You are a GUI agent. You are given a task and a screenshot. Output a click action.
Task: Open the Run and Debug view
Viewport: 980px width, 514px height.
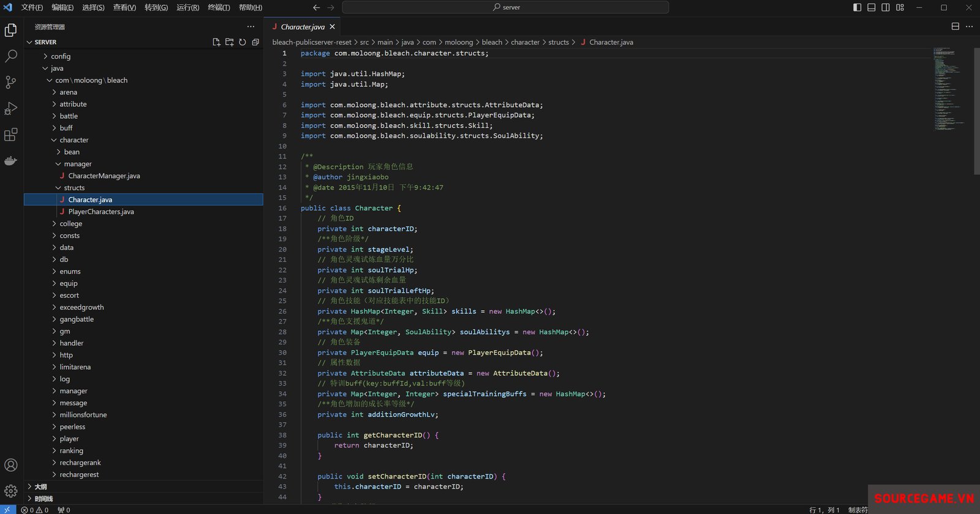(x=10, y=109)
